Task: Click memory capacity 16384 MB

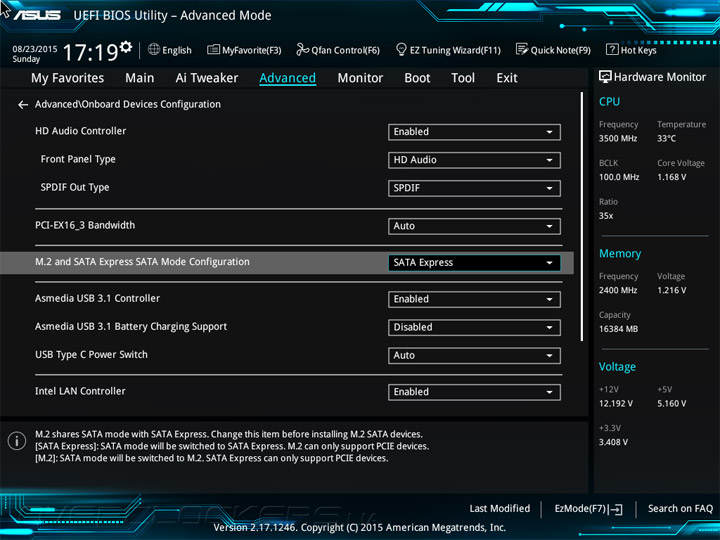Action: (x=619, y=329)
